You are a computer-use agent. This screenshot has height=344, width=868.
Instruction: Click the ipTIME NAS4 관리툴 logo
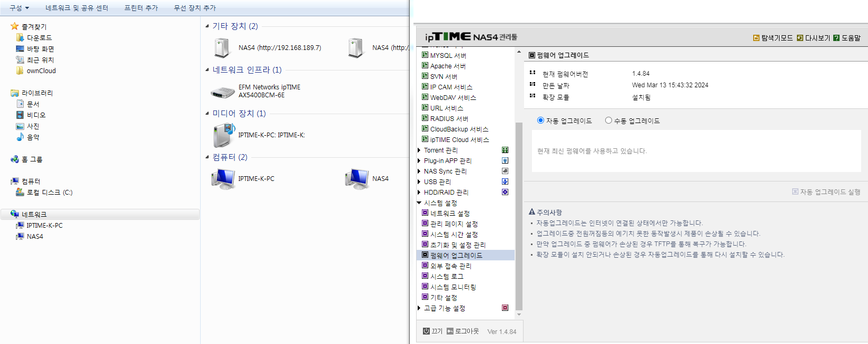(x=471, y=36)
